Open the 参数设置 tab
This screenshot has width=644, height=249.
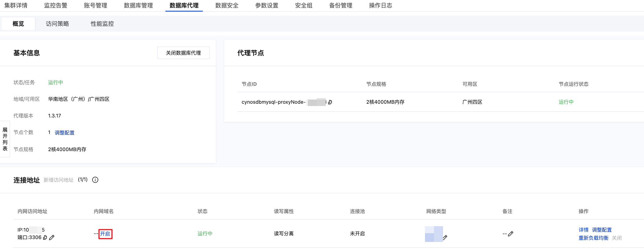(x=267, y=5)
